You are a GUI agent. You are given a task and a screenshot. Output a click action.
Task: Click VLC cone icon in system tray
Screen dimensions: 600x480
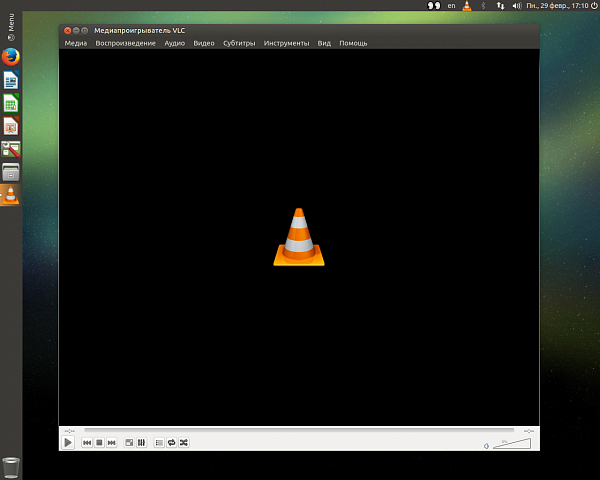tap(467, 5)
